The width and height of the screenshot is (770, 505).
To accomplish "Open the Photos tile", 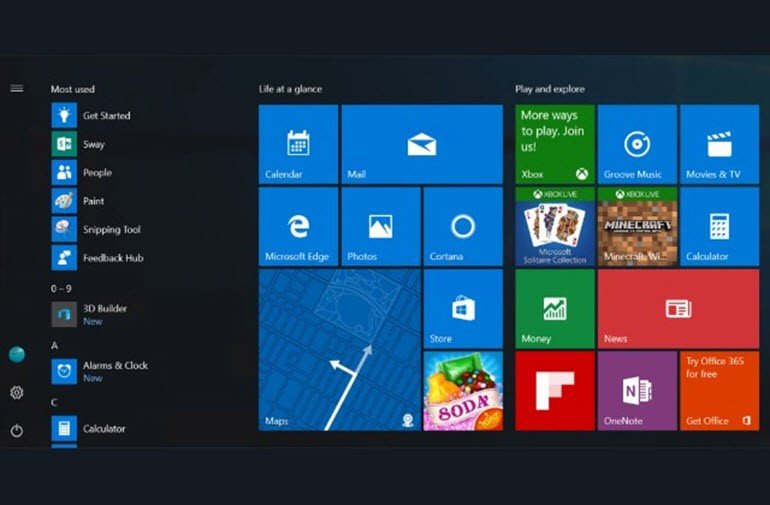I will pos(381,226).
